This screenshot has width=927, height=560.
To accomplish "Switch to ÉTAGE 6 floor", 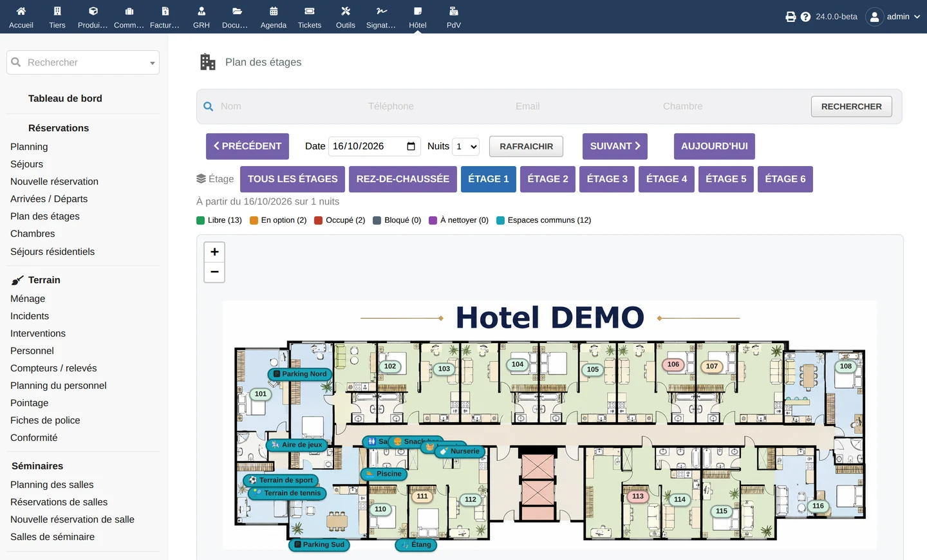I will coord(785,179).
